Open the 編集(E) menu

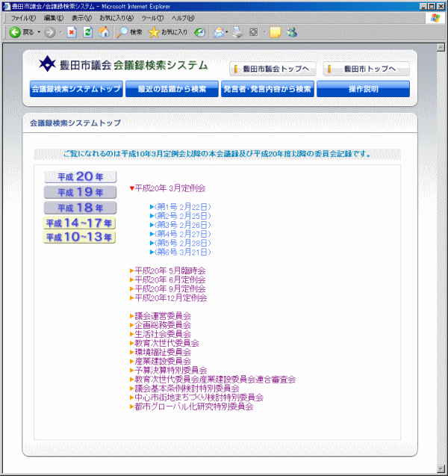tap(54, 18)
